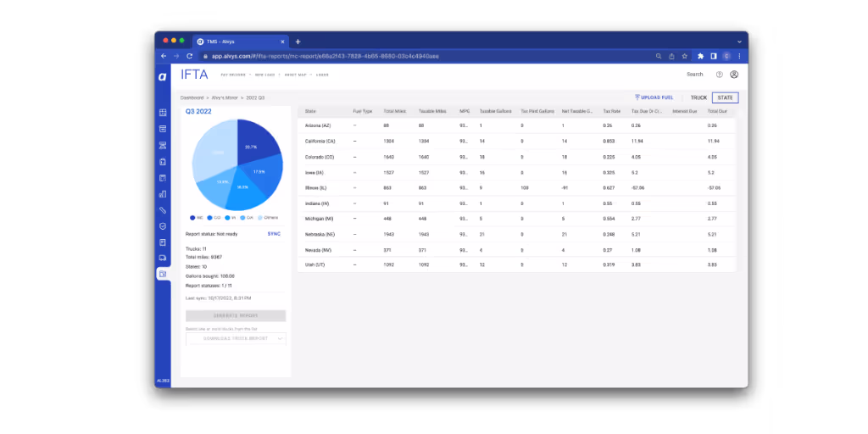This screenshot has width=868, height=434.
Task: Switch to the TRUCK view
Action: click(698, 98)
